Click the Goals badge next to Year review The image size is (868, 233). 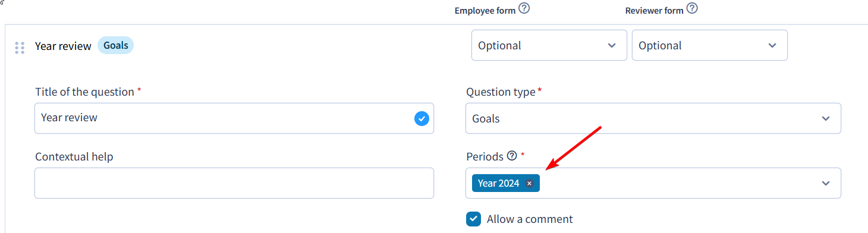point(115,45)
